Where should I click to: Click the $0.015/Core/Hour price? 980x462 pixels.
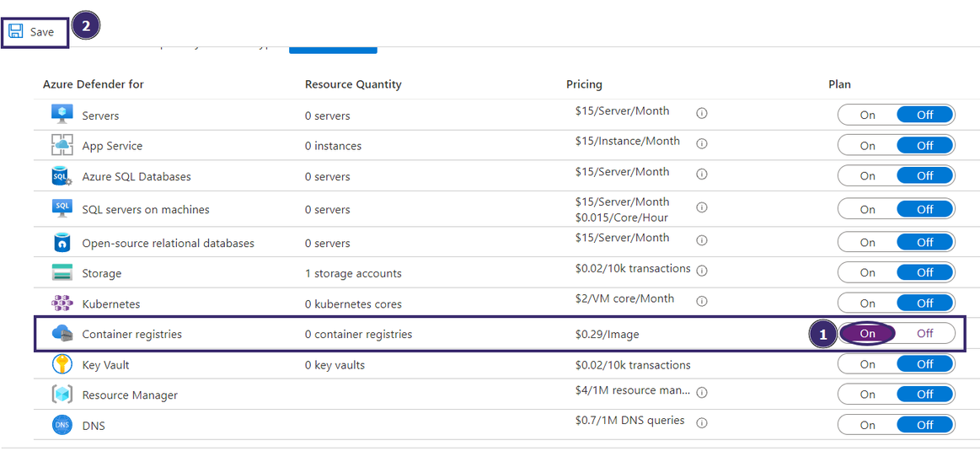pos(622,218)
